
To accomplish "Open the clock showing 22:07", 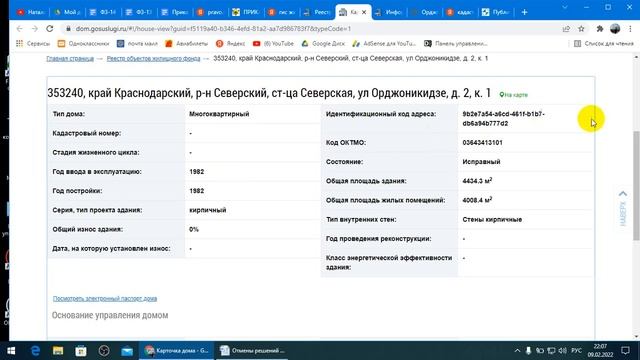I will [600, 351].
